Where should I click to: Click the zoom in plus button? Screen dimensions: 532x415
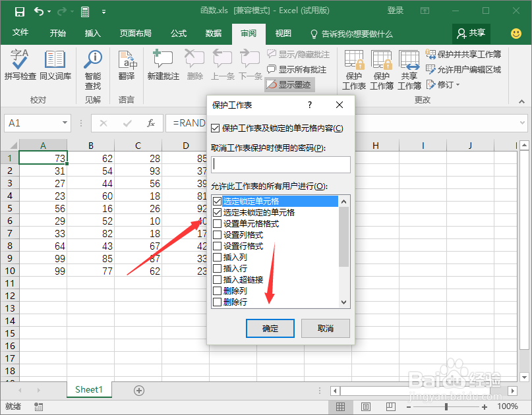485,407
